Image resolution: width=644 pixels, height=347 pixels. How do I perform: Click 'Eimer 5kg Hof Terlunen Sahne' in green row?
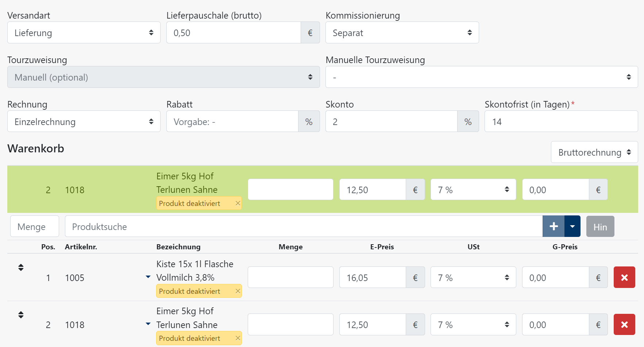[187, 183]
